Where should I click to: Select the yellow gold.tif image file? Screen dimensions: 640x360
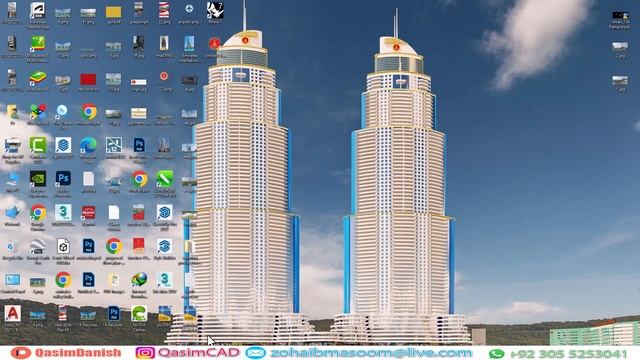[113, 12]
